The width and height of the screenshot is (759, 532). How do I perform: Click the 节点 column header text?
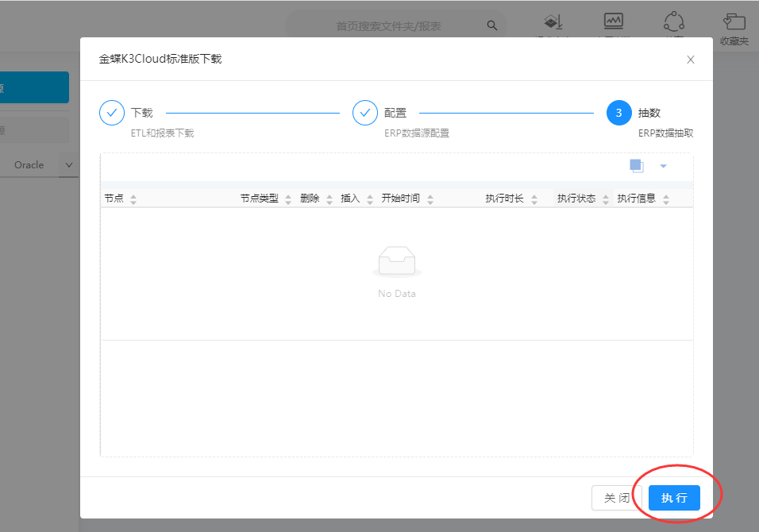coord(114,199)
